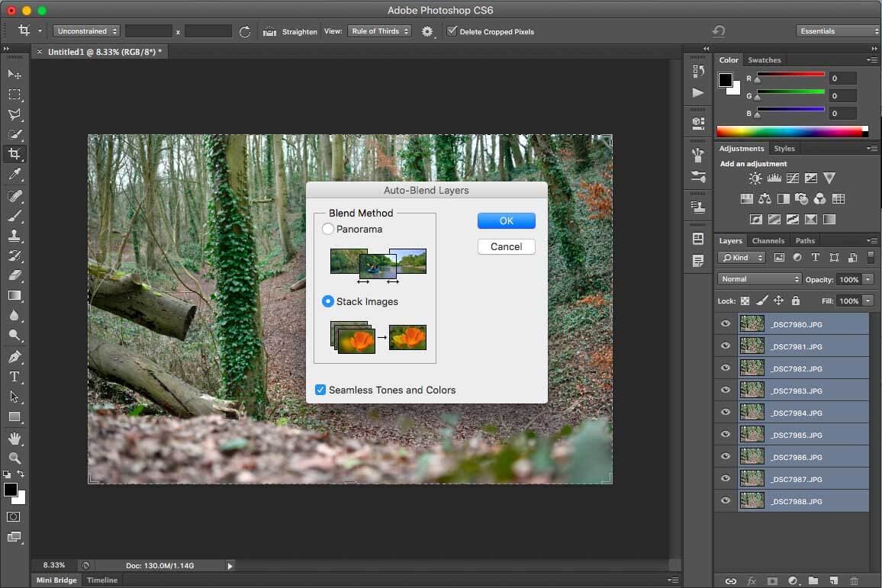The image size is (882, 588).
Task: Click OK in Auto-Blend Layers dialog
Action: click(507, 221)
